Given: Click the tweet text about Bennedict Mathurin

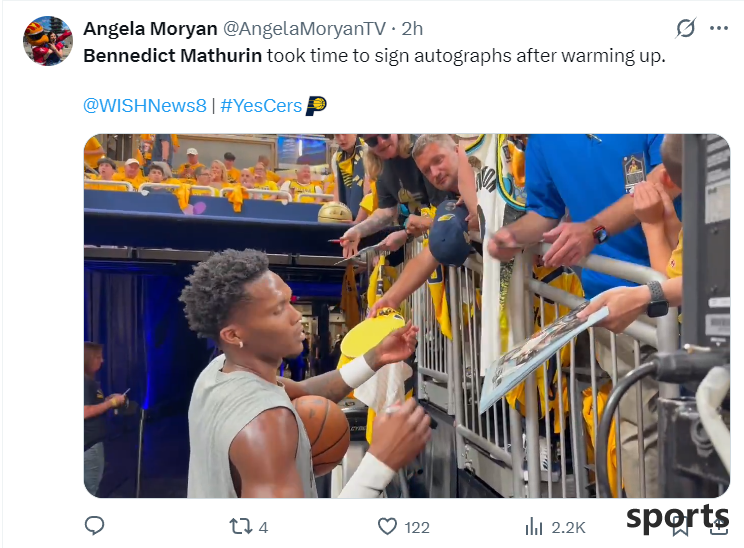Looking at the screenshot, I should click(374, 56).
